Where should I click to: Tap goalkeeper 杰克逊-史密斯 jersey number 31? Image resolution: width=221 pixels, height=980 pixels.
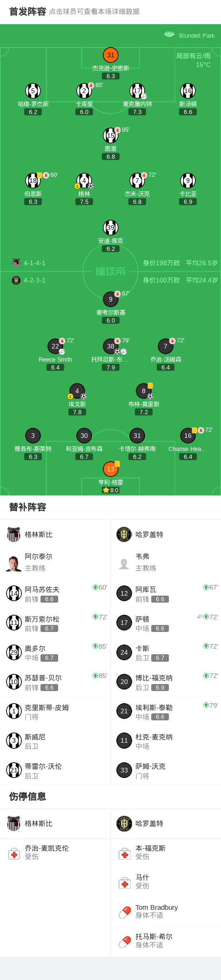point(111,55)
